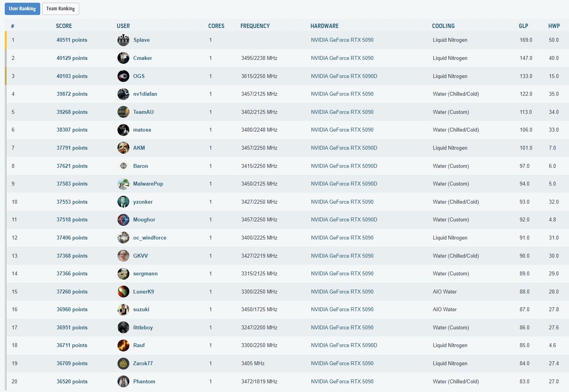Open Phantom's RTX 5090 hardware link

point(342,381)
